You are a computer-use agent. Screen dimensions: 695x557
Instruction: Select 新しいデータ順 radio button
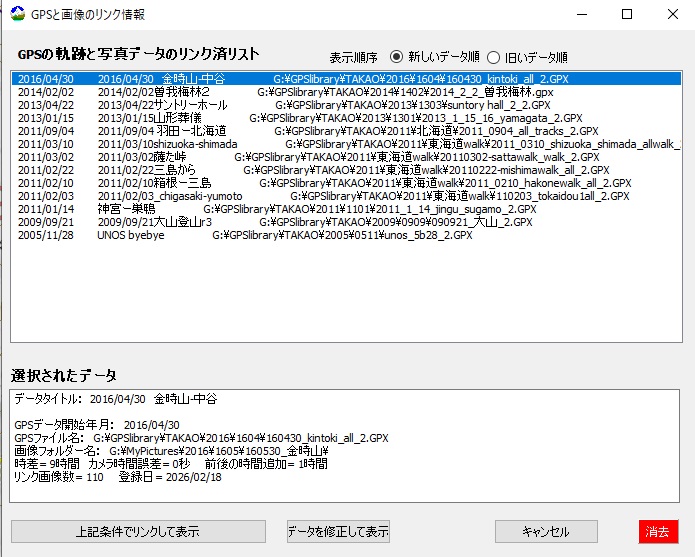point(397,57)
